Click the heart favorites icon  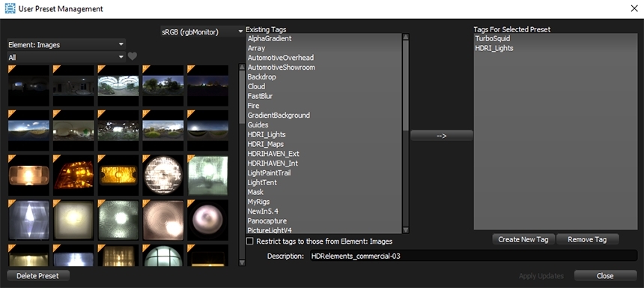tap(133, 56)
